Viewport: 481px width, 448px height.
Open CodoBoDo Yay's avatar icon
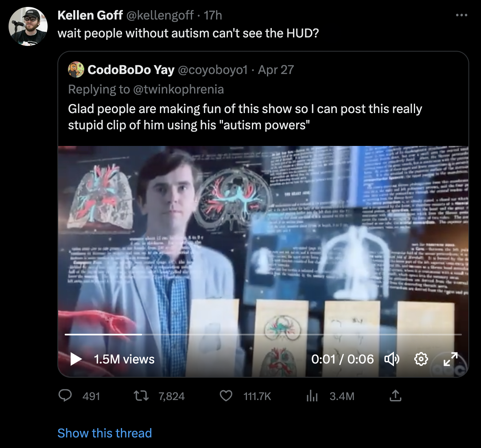pos(76,70)
